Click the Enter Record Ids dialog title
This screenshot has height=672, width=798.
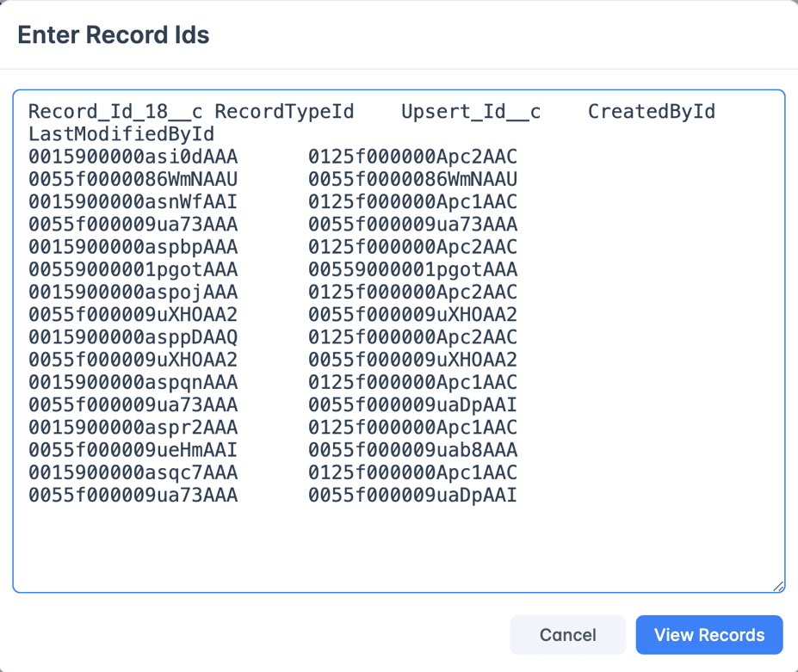[x=114, y=35]
